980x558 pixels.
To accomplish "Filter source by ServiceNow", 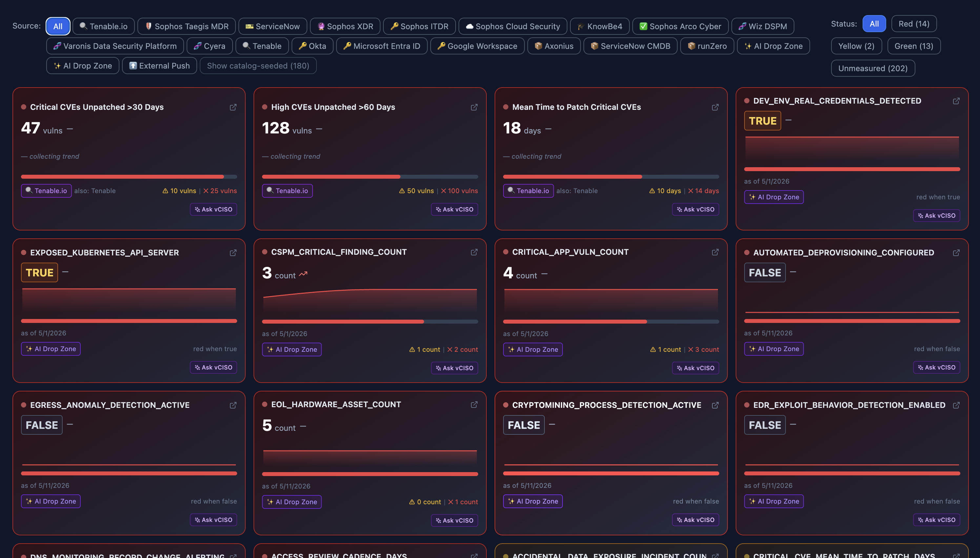I will click(x=273, y=26).
